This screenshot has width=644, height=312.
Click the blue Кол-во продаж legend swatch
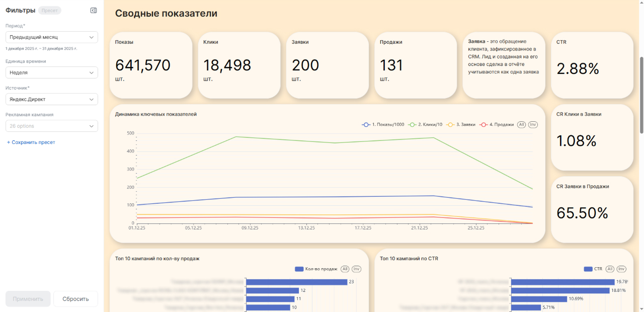300,269
